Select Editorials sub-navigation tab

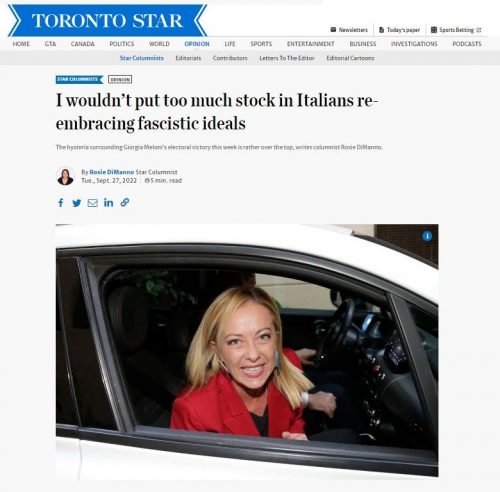pyautogui.click(x=188, y=58)
